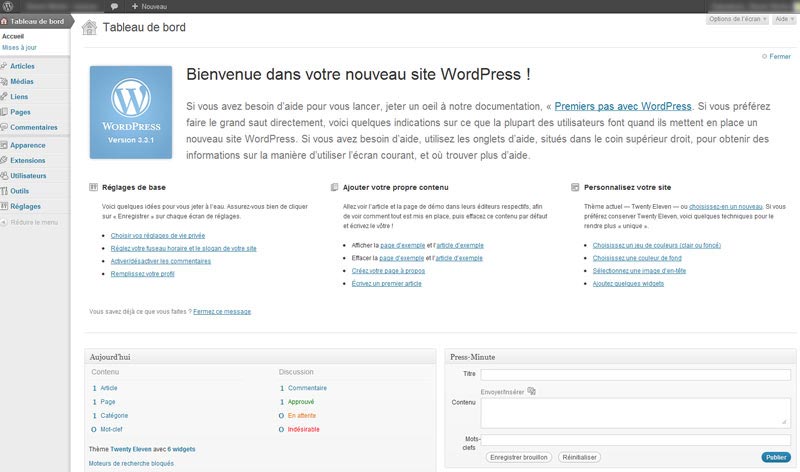Image resolution: width=800 pixels, height=472 pixels.
Task: Click the collapse arrow icon beside Réduire le menu
Action: click(4, 222)
